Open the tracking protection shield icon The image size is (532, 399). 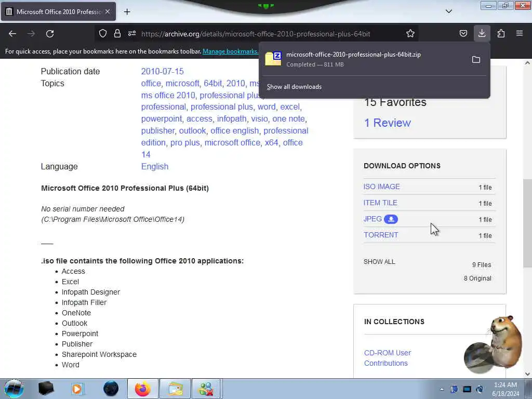pyautogui.click(x=103, y=33)
